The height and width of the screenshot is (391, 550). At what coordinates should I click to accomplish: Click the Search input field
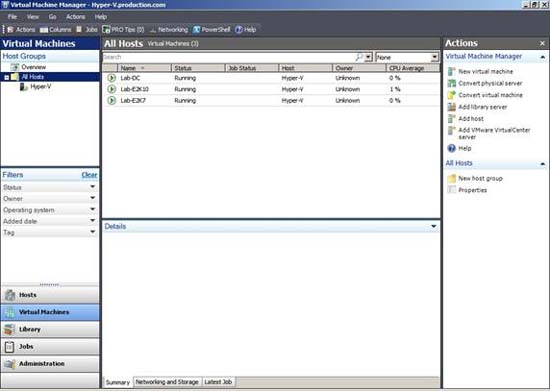tap(229, 57)
